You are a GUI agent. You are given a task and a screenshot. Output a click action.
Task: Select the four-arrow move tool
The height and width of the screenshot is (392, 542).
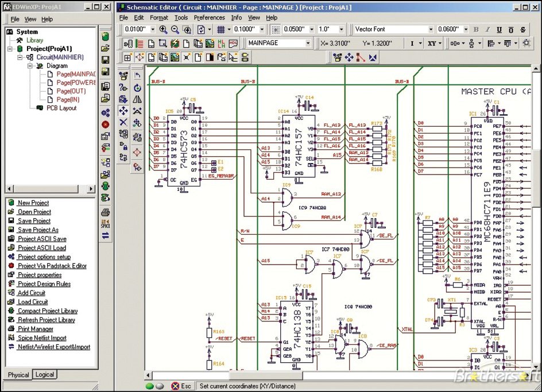[x=123, y=111]
